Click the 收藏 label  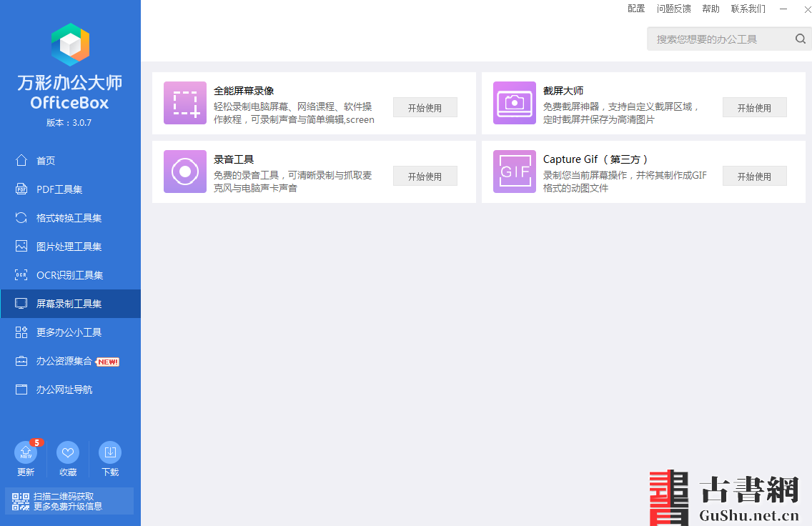click(x=68, y=472)
